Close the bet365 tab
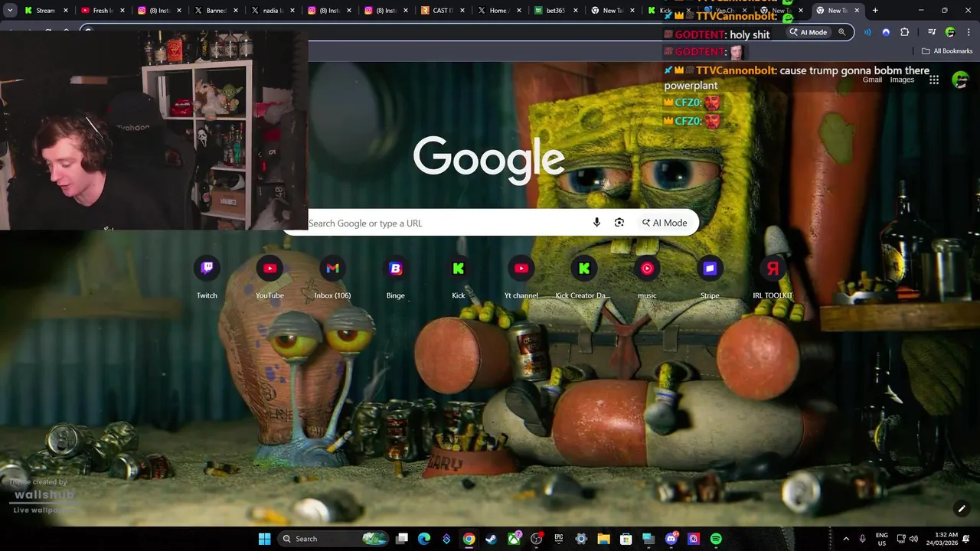980x551 pixels. (x=576, y=11)
